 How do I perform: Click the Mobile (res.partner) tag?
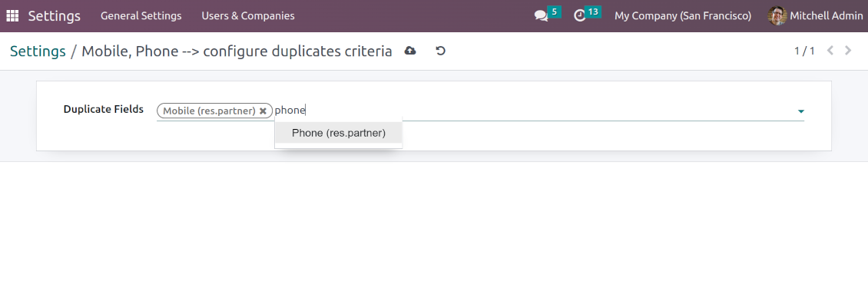pos(209,111)
